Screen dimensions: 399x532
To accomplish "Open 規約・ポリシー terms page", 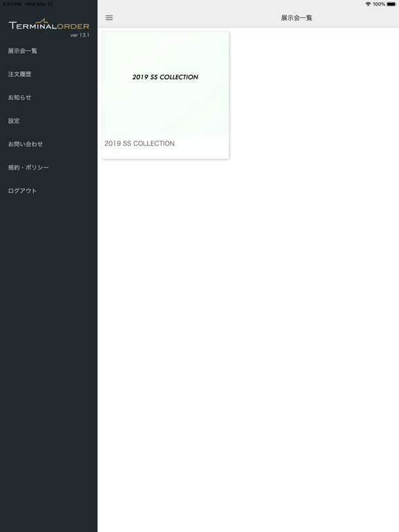I will (28, 168).
